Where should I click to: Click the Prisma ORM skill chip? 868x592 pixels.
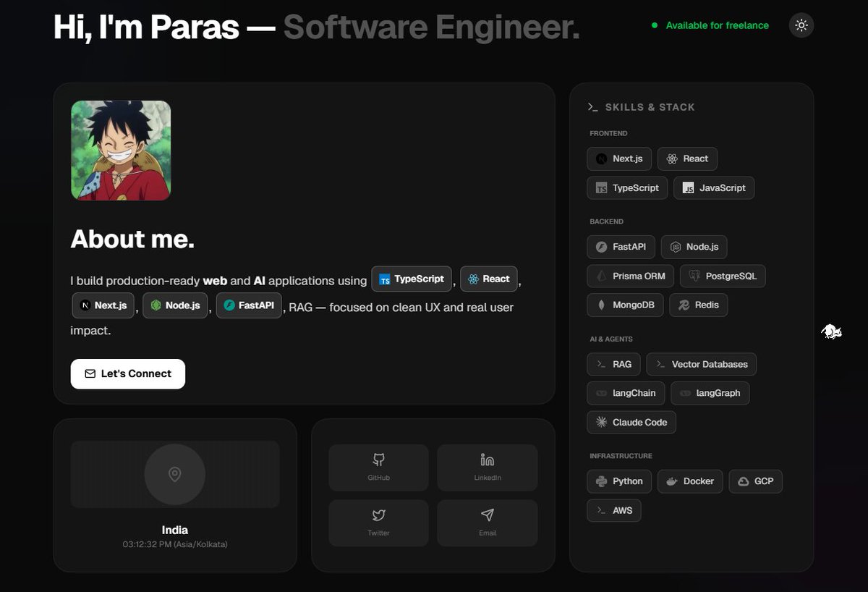[x=631, y=276]
